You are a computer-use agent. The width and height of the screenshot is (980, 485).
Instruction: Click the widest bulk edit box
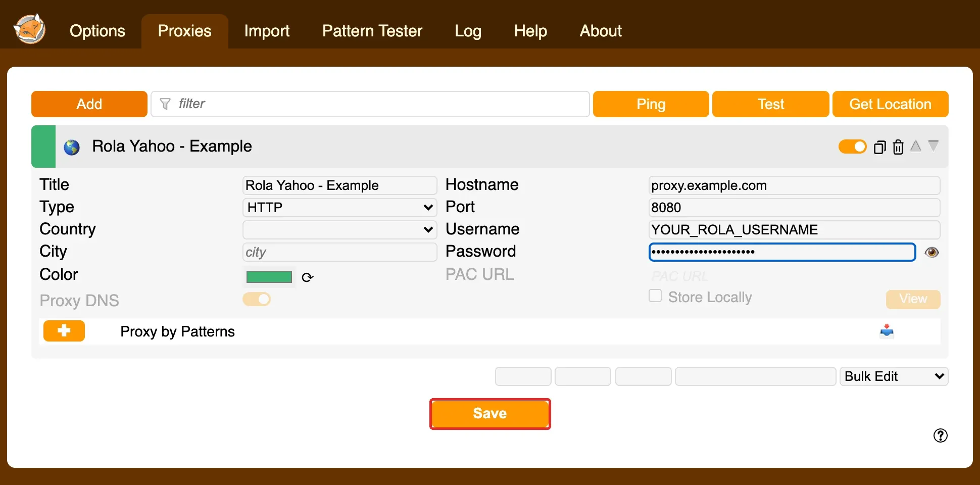click(756, 376)
